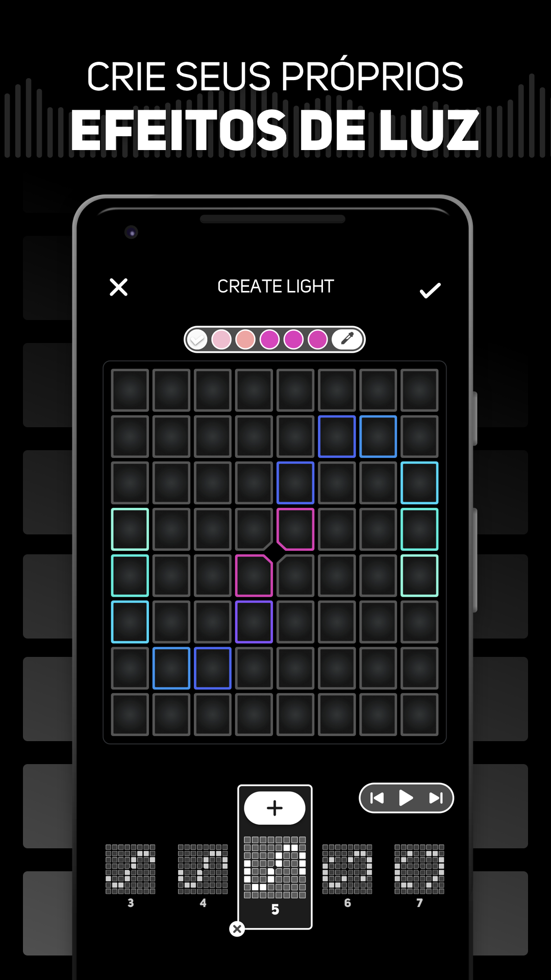Pick the first magenta color swatch

click(x=269, y=339)
